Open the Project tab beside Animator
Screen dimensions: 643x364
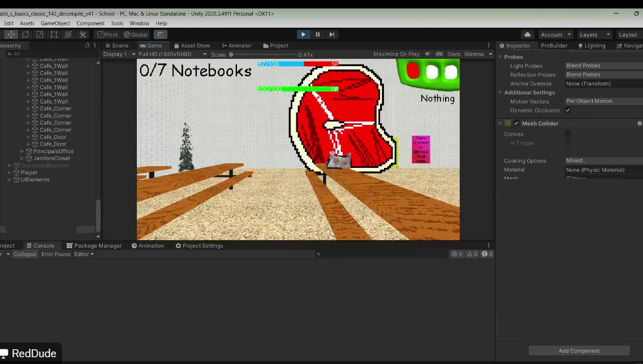[275, 45]
